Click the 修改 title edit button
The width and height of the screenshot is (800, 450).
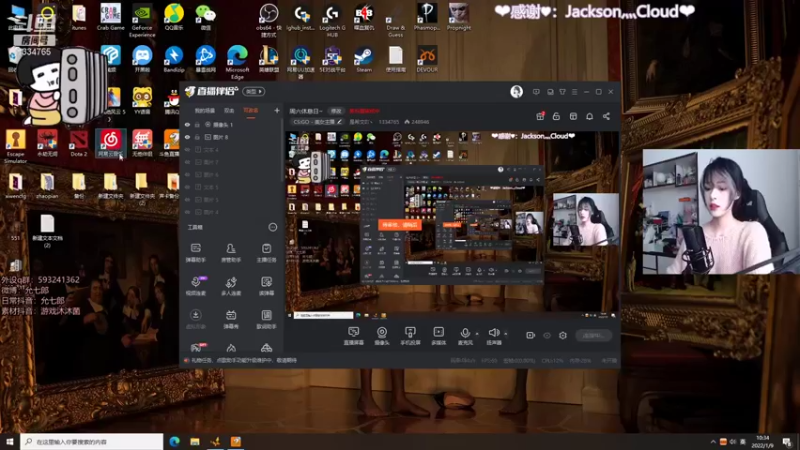335,111
